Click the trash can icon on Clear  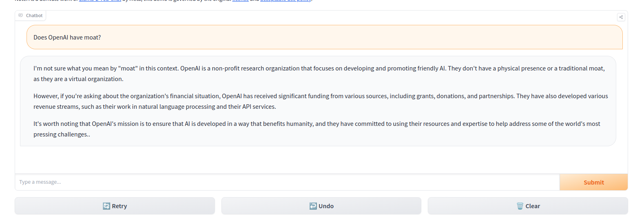tap(520, 206)
